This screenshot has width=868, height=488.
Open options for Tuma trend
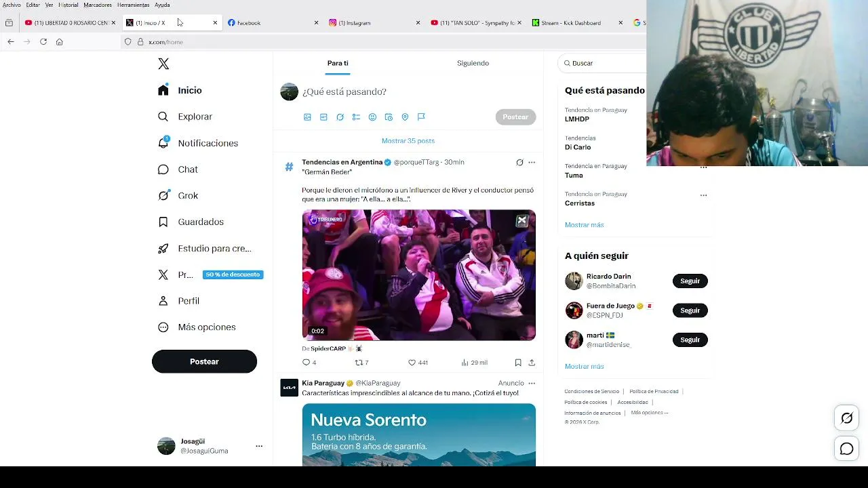(x=703, y=167)
